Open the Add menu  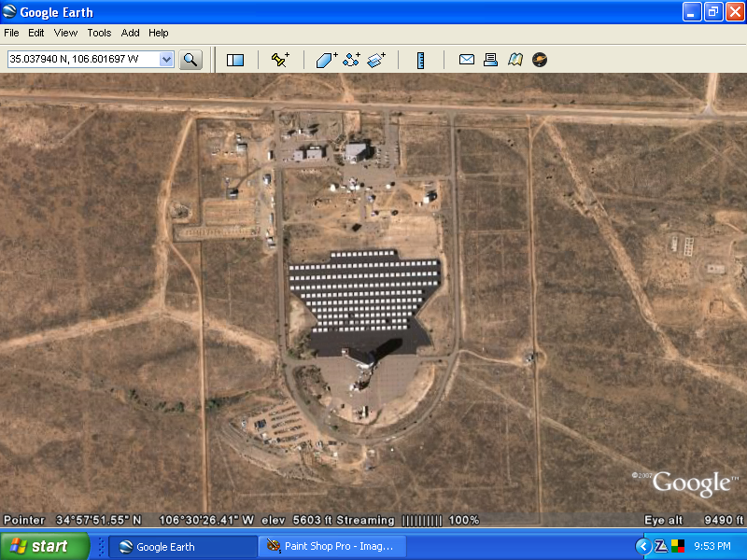click(x=130, y=33)
